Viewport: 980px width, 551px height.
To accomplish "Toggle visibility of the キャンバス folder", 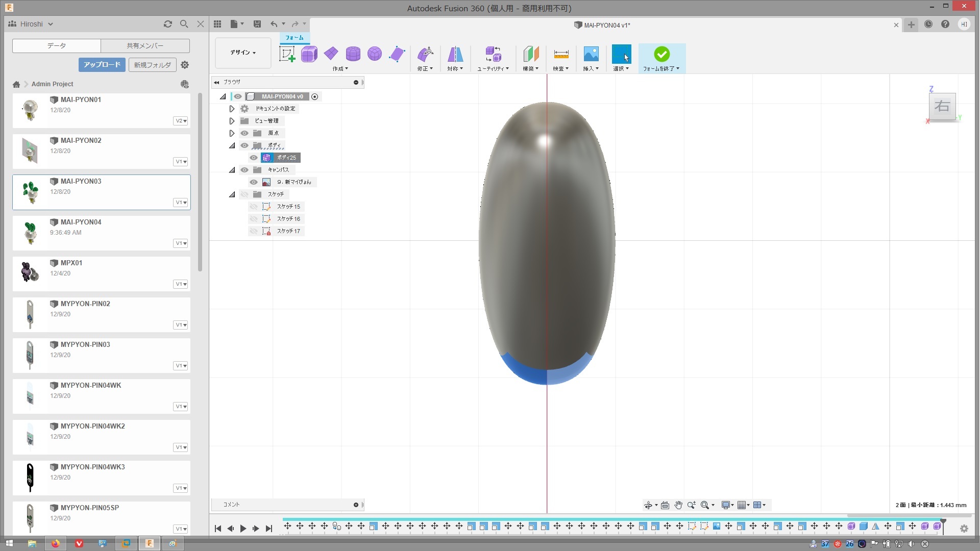I will pos(244,170).
